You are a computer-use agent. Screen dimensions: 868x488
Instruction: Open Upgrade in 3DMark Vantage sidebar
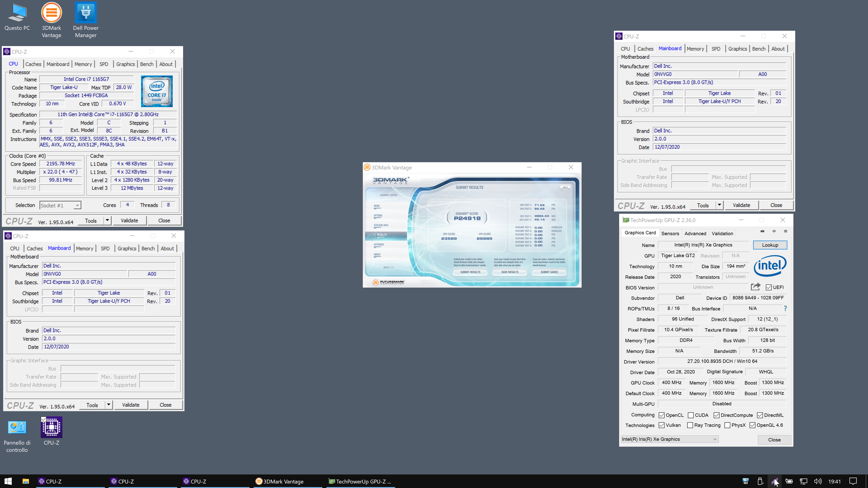(x=379, y=244)
